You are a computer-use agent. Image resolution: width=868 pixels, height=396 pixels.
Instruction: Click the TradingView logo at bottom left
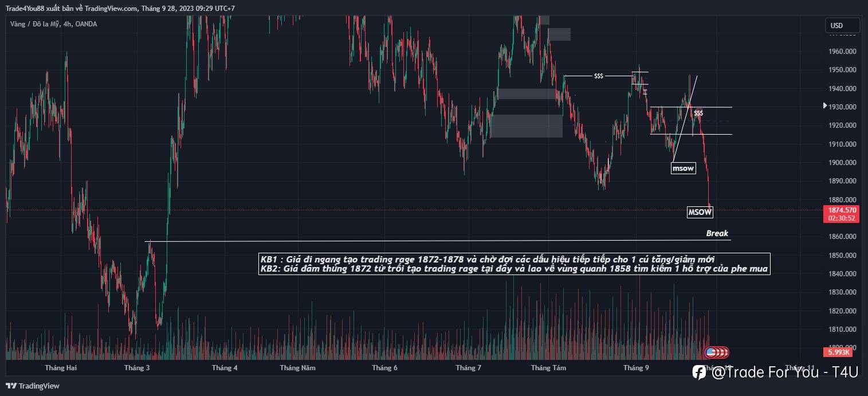tap(33, 386)
